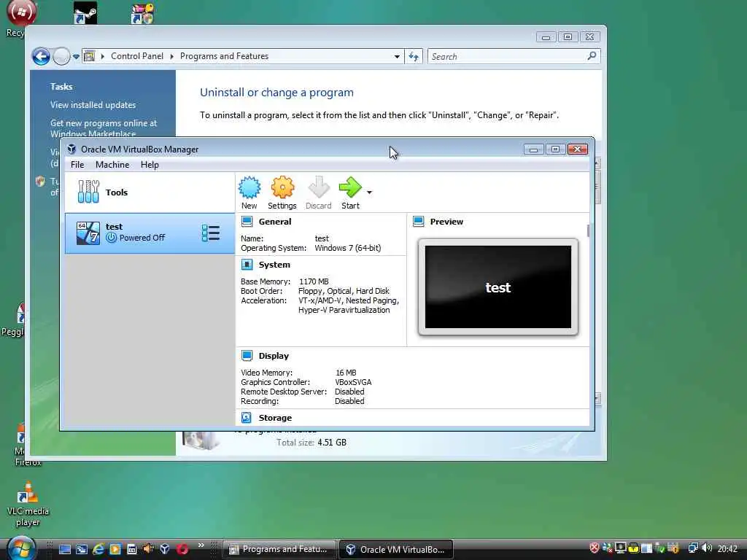Click the Total size 4.51 GB text

click(311, 443)
